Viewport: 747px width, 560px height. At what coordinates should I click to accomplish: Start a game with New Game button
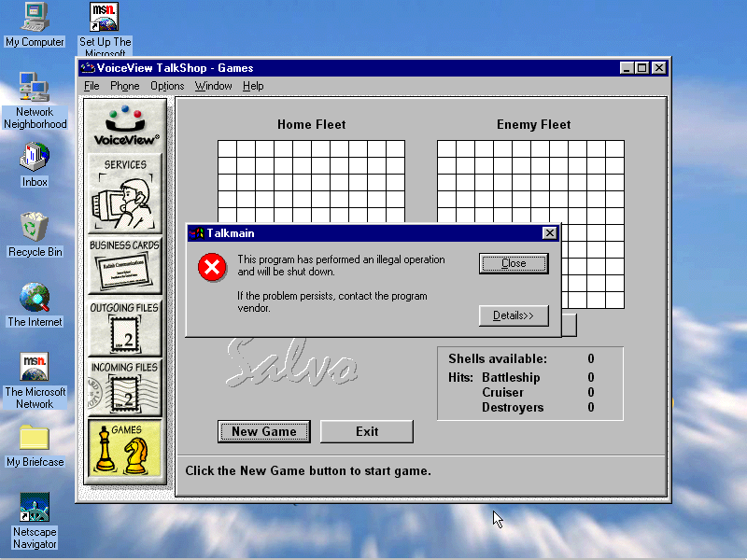click(264, 431)
